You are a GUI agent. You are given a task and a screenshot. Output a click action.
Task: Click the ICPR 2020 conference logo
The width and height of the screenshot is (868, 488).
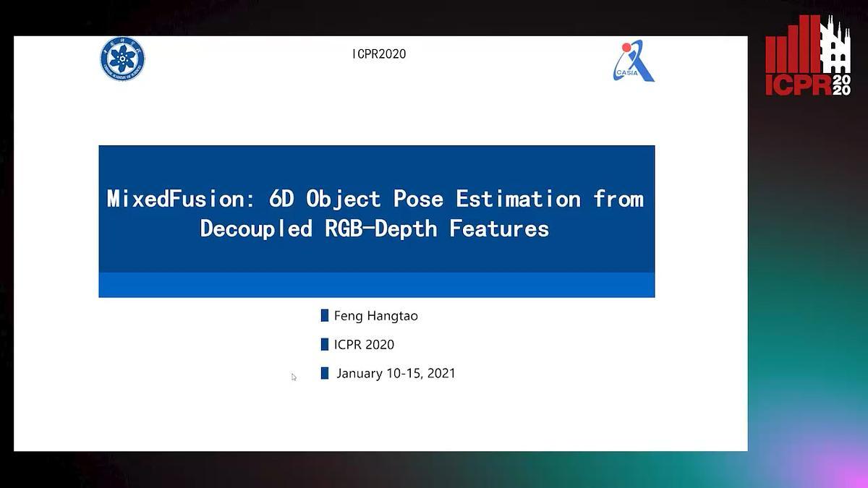(x=809, y=56)
